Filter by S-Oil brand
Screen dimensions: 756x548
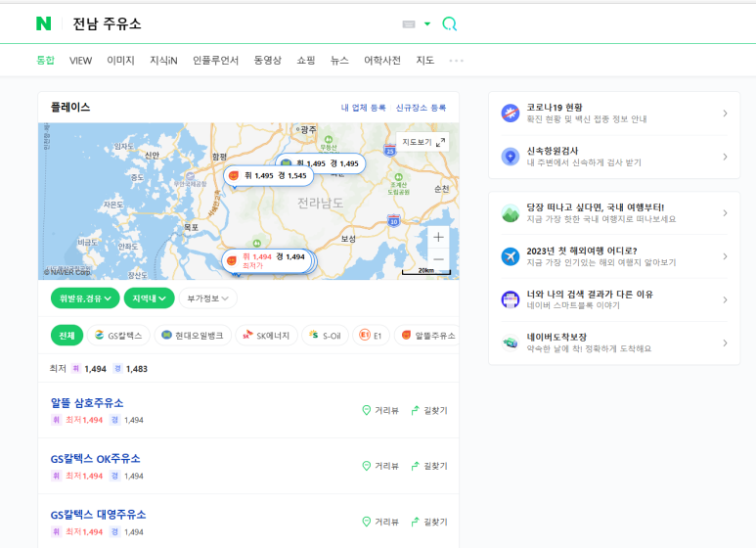[x=325, y=336]
